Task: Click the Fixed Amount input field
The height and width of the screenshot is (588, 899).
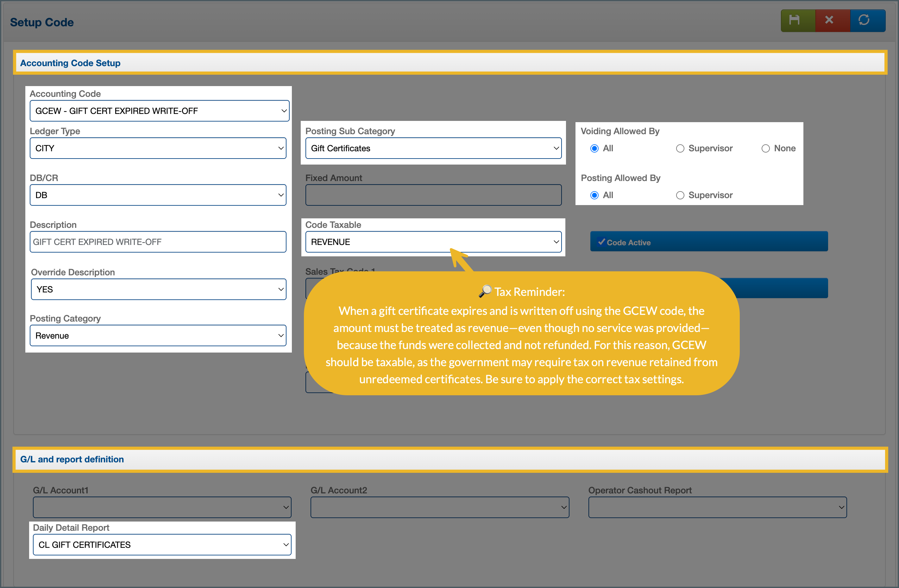Action: [x=433, y=195]
